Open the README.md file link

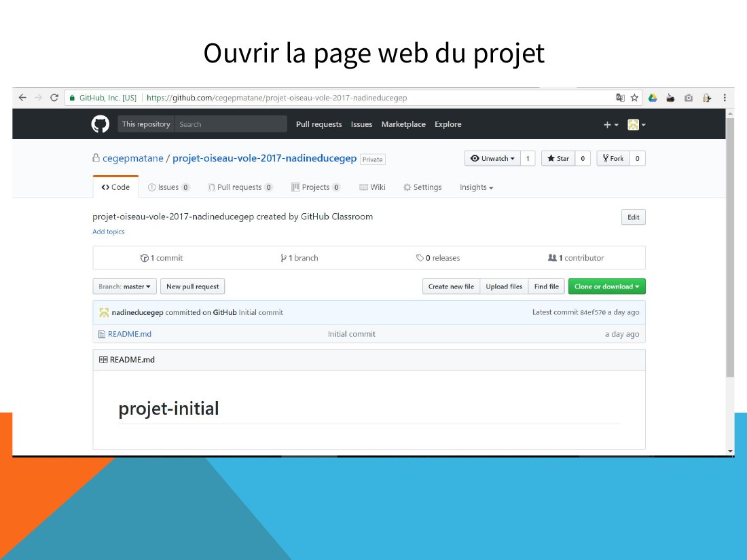(x=130, y=334)
